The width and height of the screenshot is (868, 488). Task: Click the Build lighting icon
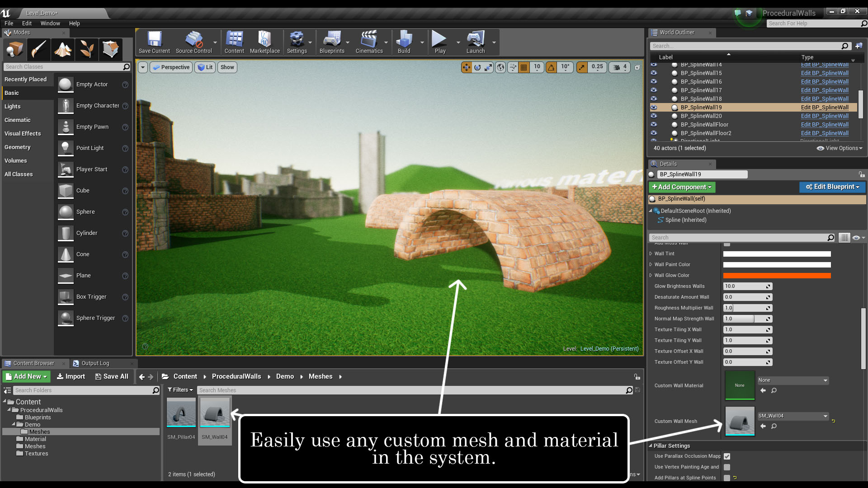[x=404, y=42]
